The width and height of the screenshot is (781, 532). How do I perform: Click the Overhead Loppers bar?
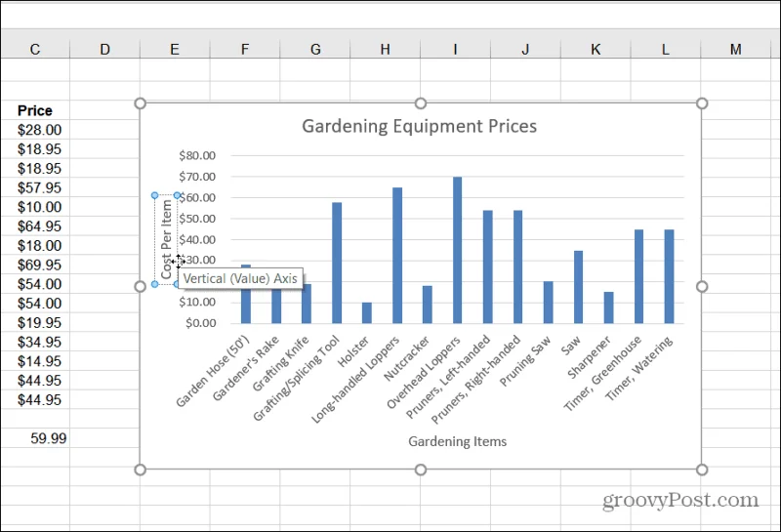pos(457,250)
